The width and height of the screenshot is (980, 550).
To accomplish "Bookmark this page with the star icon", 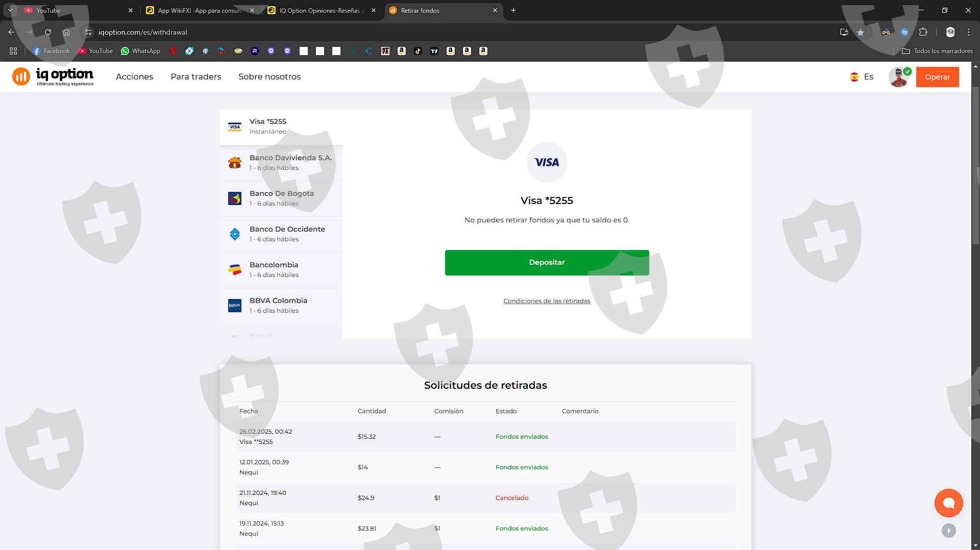I will click(x=861, y=32).
